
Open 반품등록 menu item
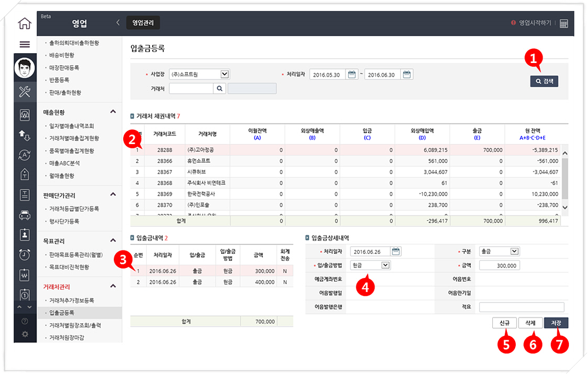[x=59, y=80]
